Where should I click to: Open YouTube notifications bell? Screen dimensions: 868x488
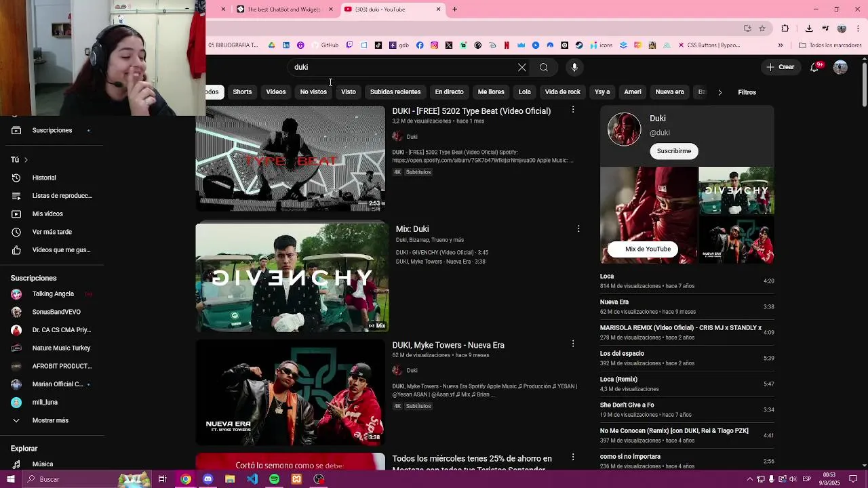[814, 67]
